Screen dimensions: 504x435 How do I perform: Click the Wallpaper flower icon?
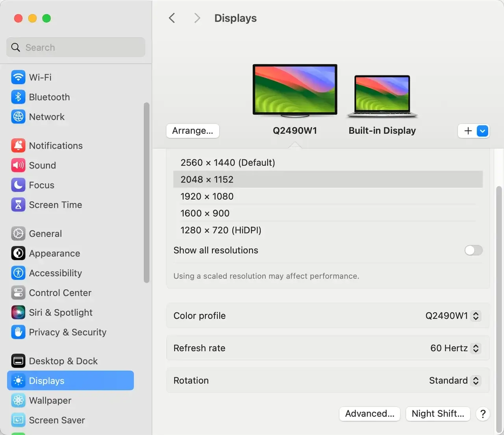tap(18, 400)
